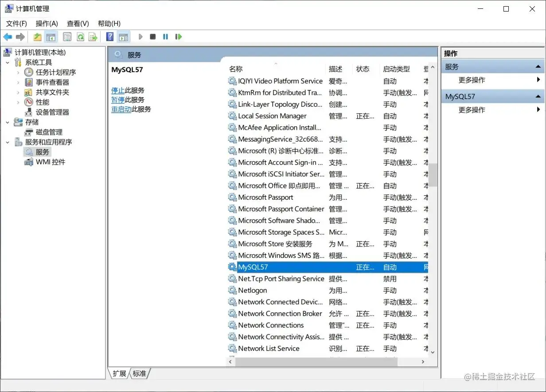
Task: Toggle Show/Hide Action Pane toolbar icon
Action: [x=123, y=37]
